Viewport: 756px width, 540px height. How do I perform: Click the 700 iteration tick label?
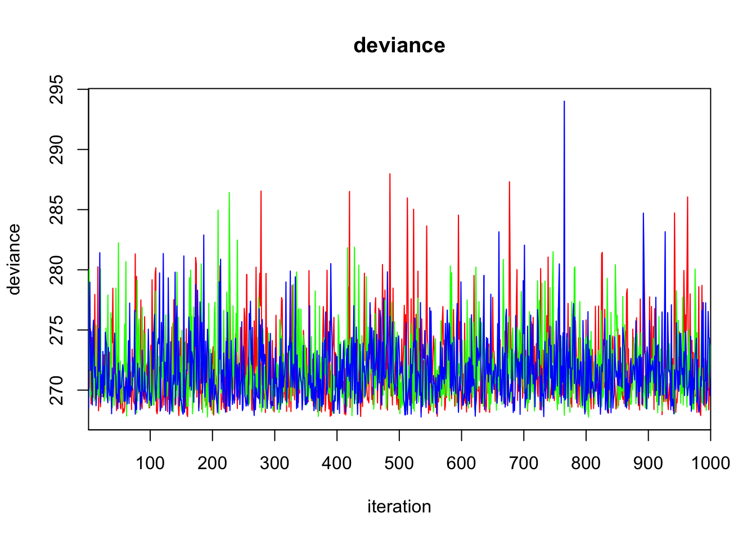click(524, 463)
